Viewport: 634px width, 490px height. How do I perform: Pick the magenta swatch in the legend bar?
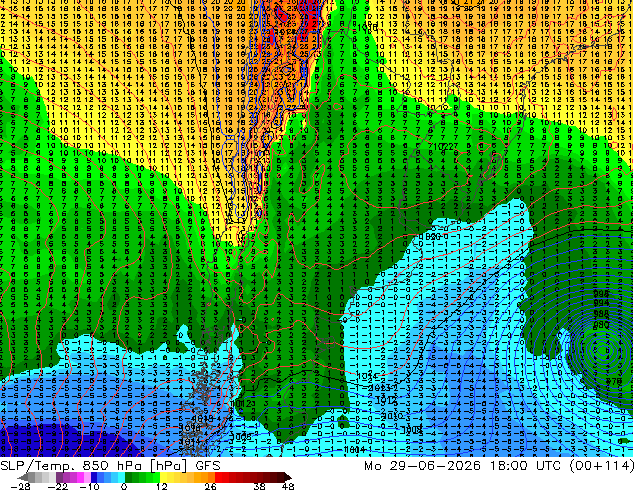point(80,477)
